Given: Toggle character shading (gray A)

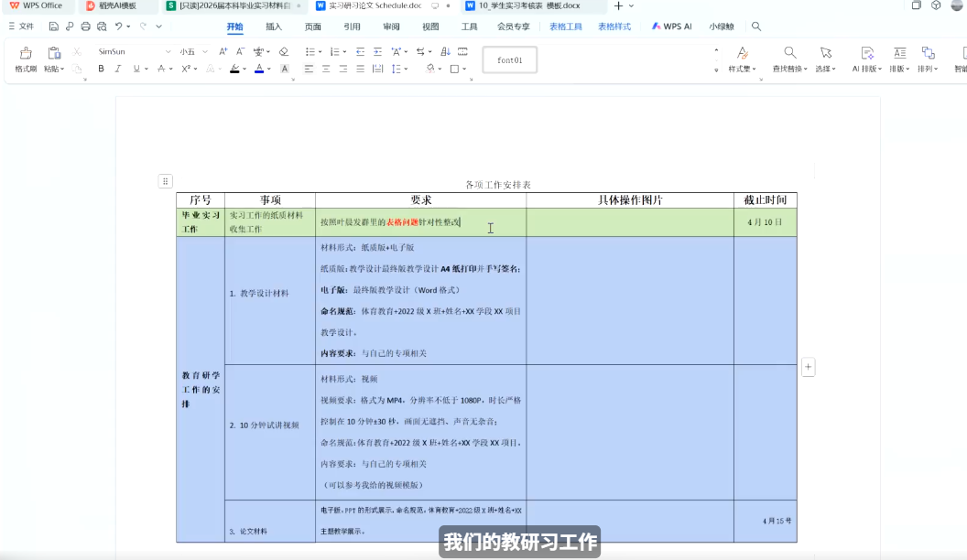Looking at the screenshot, I should click(284, 69).
